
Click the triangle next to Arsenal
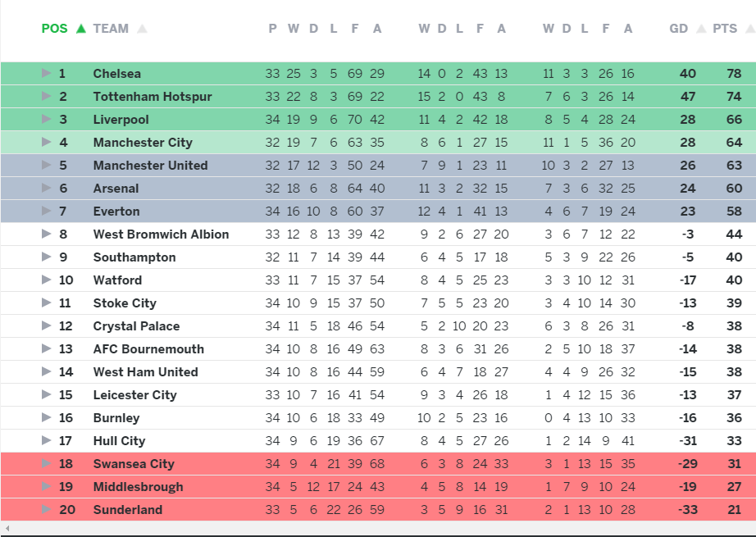point(47,189)
